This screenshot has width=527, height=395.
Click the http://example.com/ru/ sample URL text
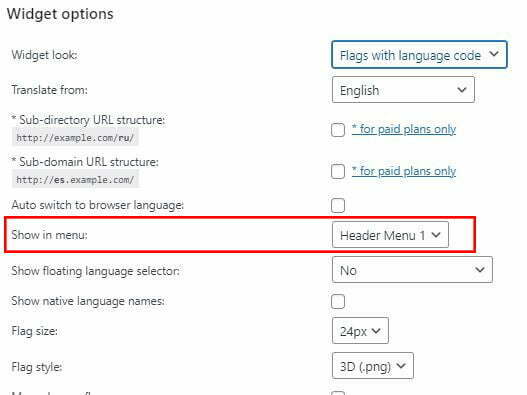pos(75,138)
